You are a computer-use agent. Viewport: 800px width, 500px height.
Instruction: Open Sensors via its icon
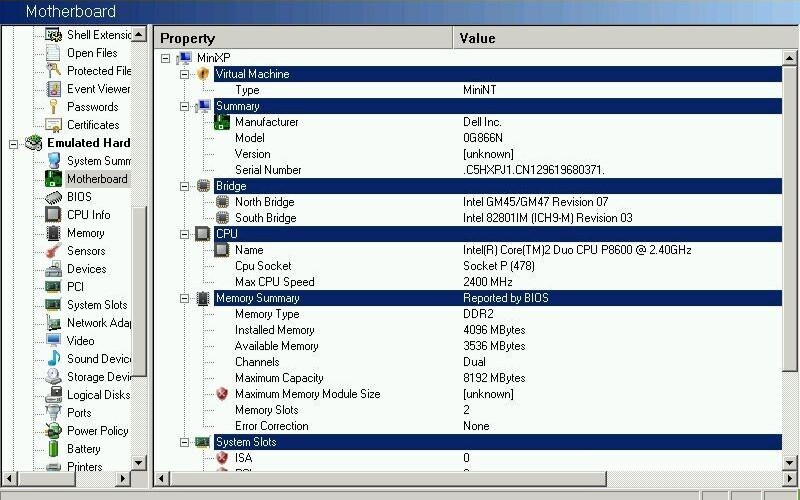coord(53,251)
